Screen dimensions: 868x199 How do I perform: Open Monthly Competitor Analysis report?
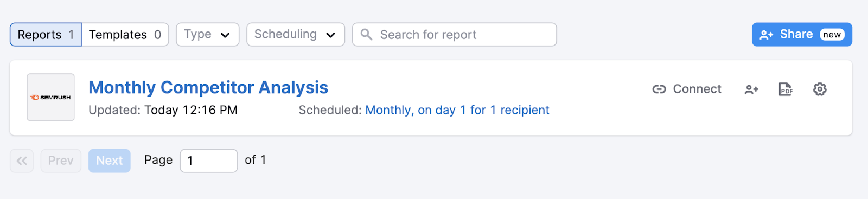pos(208,87)
